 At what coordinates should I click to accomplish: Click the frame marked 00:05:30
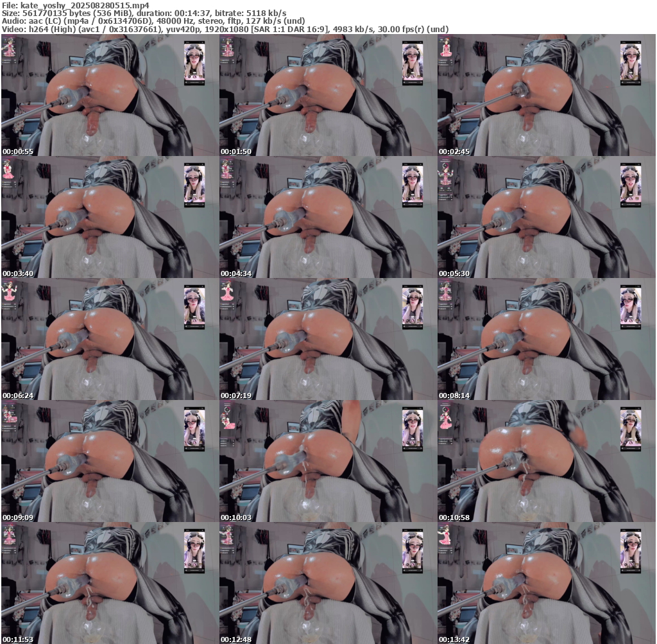pos(546,218)
